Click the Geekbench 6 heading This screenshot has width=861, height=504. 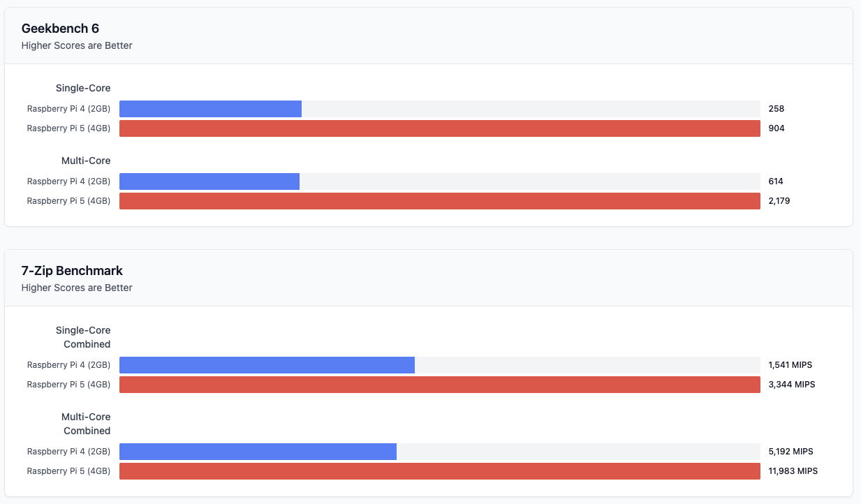click(x=60, y=29)
